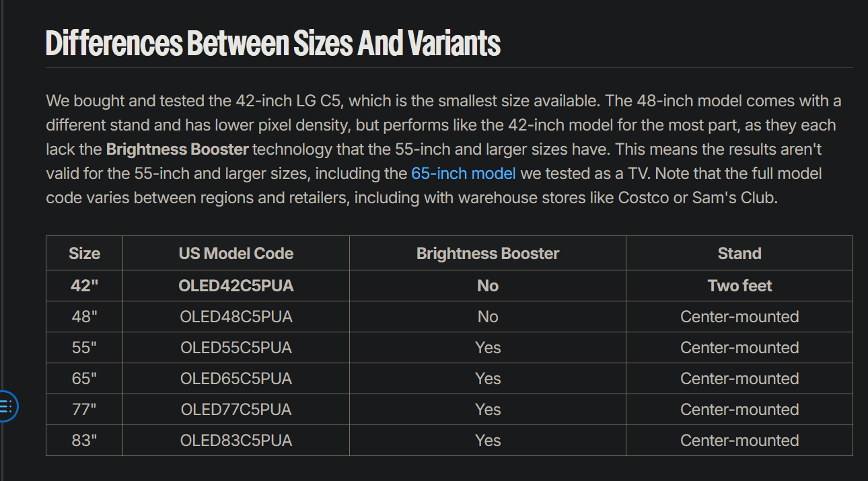This screenshot has width=868, height=481.
Task: Click the Brightness Booster "Yes" cell for 77"
Action: pos(488,410)
